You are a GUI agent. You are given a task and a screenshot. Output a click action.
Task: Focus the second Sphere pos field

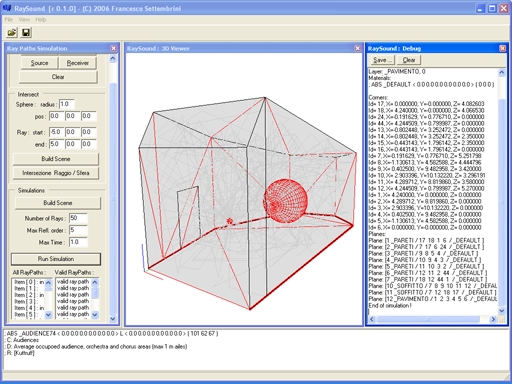tap(72, 116)
